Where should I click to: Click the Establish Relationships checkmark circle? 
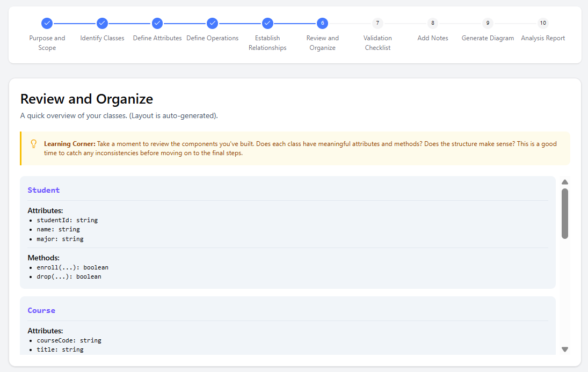coord(267,23)
